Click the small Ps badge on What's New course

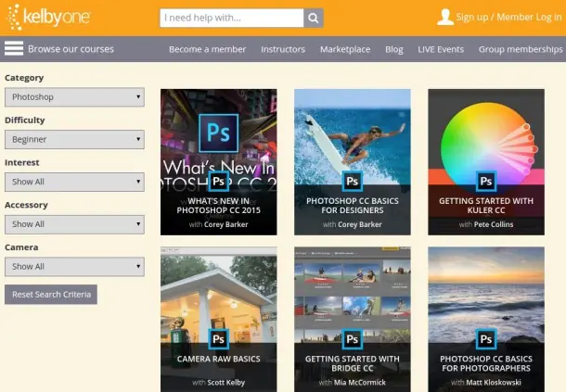click(219, 181)
